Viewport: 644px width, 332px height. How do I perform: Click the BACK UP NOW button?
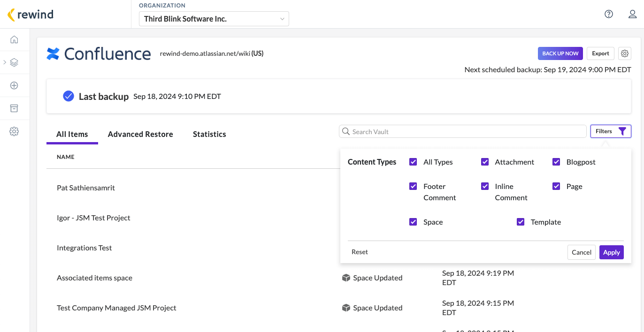560,53
